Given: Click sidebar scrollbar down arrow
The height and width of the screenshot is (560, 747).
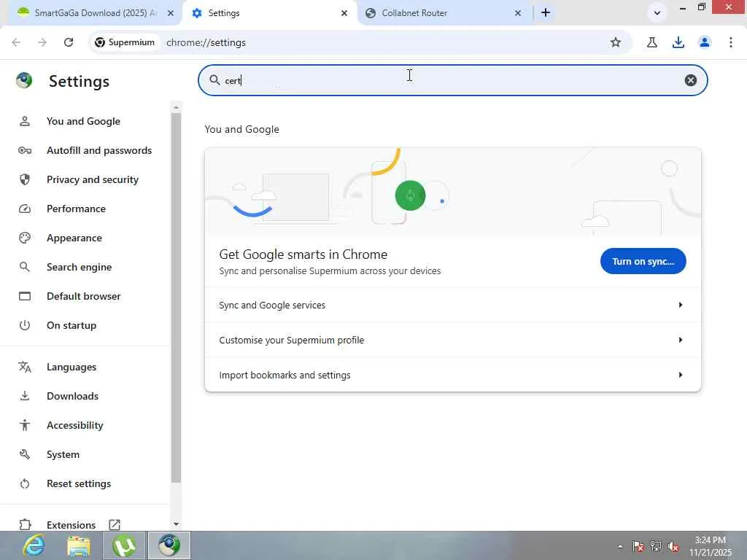Looking at the screenshot, I should 176,524.
